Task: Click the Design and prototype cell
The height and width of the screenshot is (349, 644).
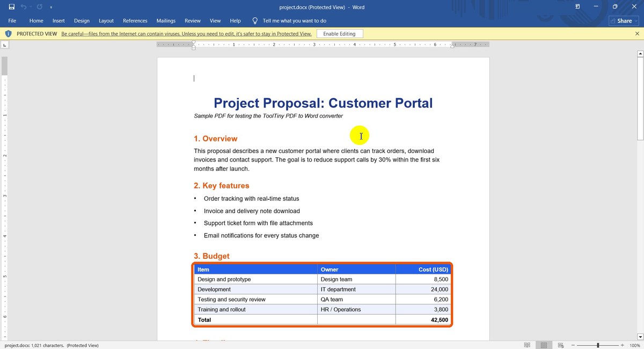Action: coord(256,279)
